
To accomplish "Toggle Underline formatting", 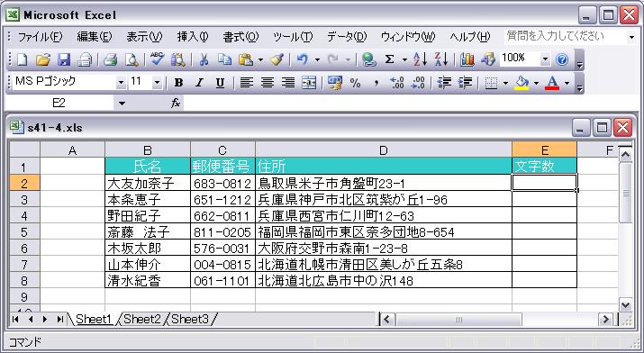I will click(220, 83).
